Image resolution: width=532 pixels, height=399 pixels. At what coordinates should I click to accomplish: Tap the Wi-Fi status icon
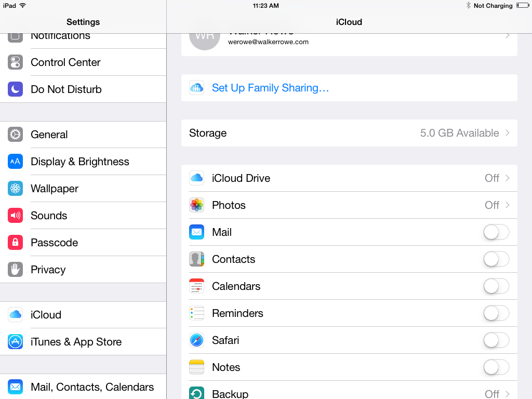(x=23, y=5)
